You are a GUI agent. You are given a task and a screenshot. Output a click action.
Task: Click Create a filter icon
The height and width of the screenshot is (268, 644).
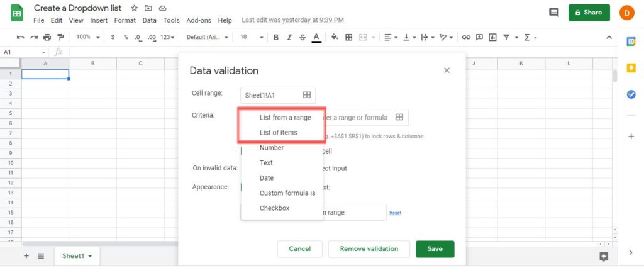[506, 37]
